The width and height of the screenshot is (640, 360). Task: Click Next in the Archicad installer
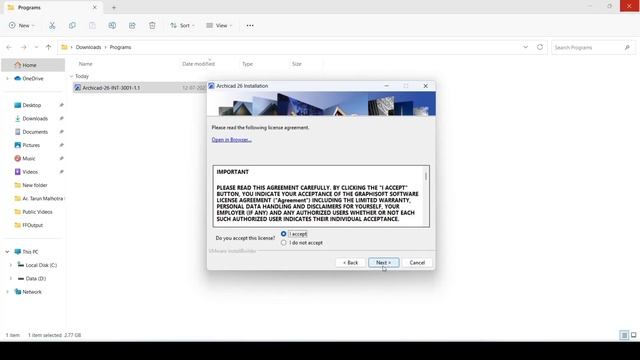pyautogui.click(x=384, y=262)
